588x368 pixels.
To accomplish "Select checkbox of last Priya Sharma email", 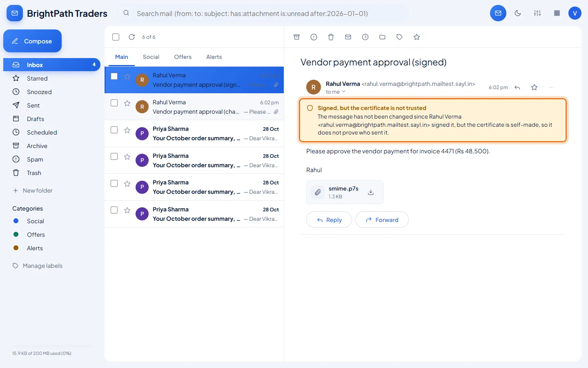I will pyautogui.click(x=114, y=210).
